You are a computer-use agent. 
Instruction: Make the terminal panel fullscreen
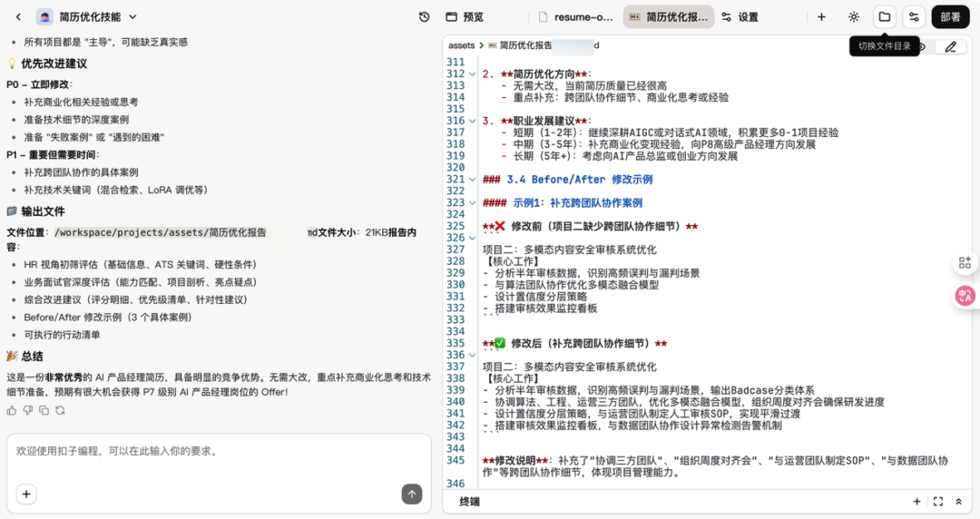point(937,502)
